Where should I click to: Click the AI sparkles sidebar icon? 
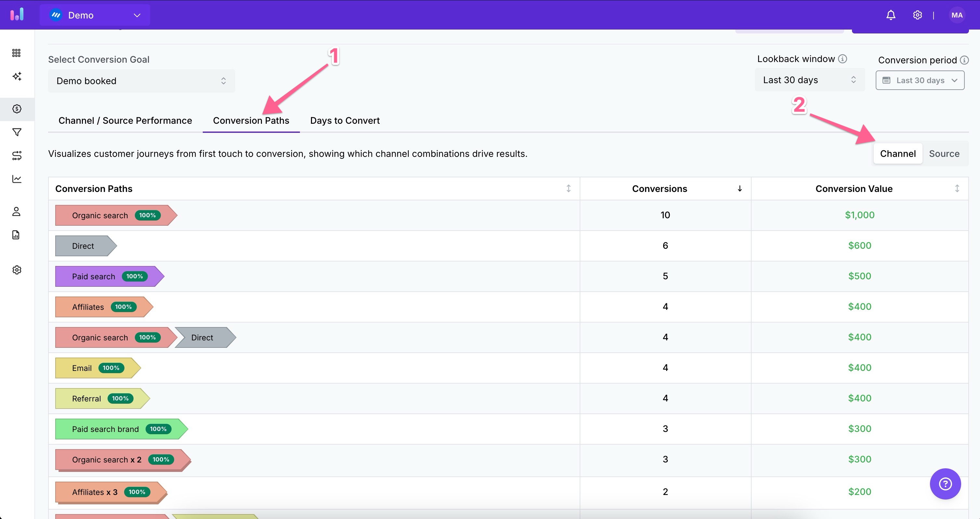coord(16,76)
